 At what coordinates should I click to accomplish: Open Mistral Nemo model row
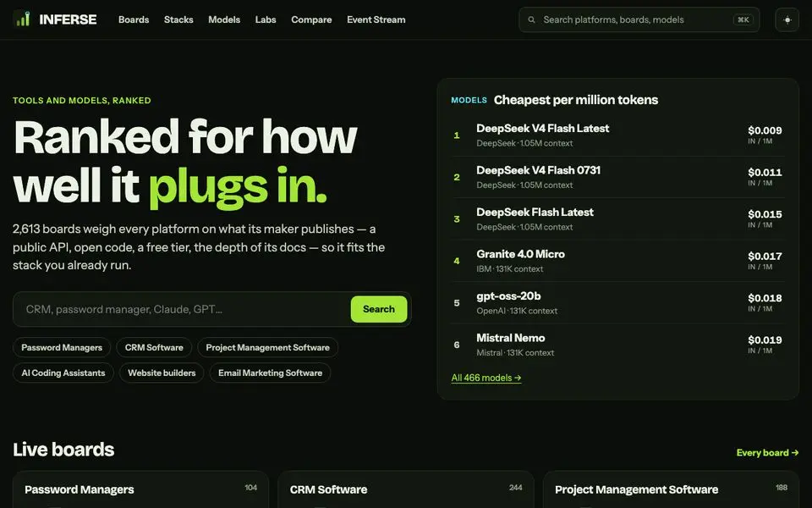pyautogui.click(x=617, y=345)
